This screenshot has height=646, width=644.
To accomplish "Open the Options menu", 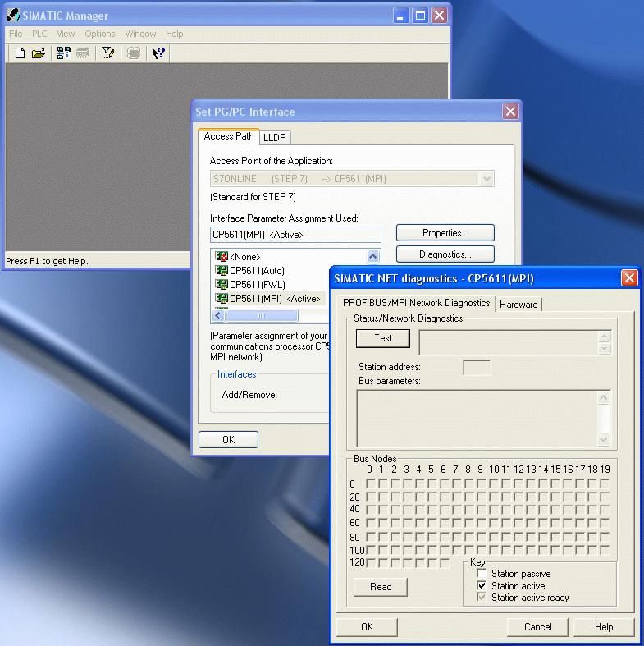I will 99,34.
